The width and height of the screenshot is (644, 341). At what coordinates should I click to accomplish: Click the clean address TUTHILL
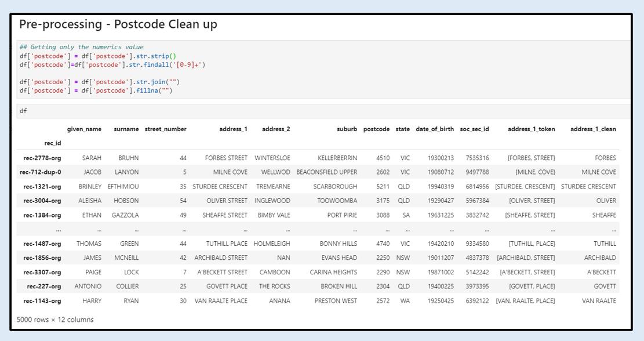coord(605,244)
